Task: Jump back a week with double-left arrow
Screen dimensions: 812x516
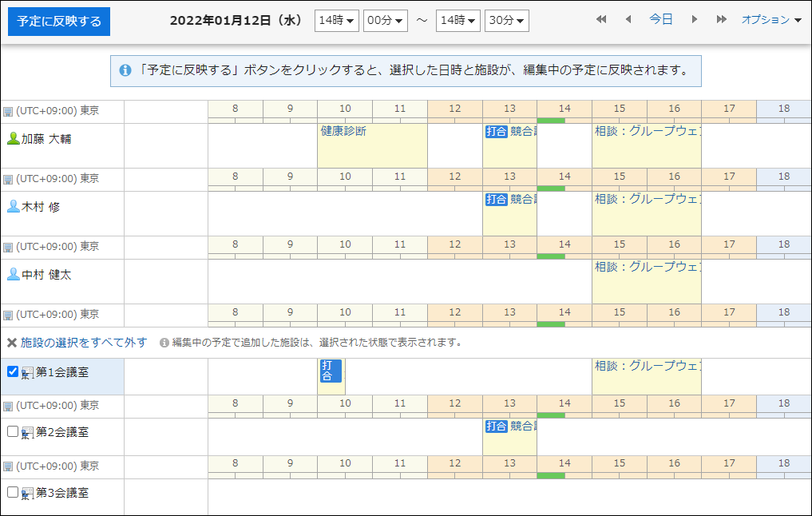Action: coord(601,19)
